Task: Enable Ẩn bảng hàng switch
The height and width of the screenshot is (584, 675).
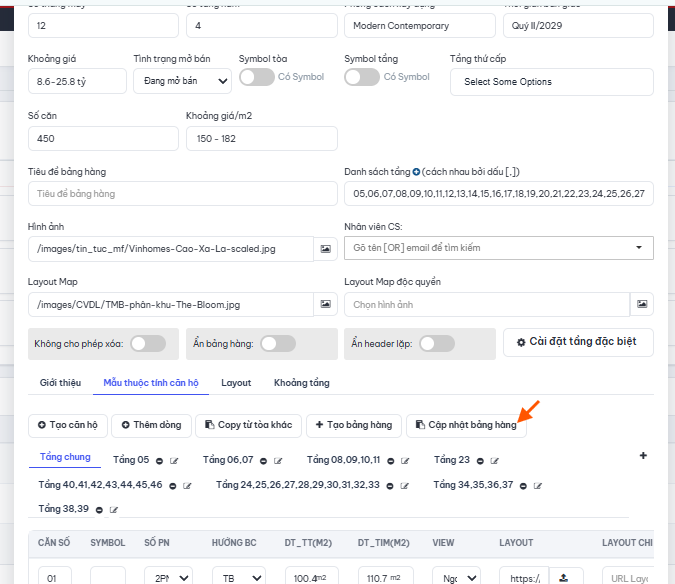Action: point(278,343)
